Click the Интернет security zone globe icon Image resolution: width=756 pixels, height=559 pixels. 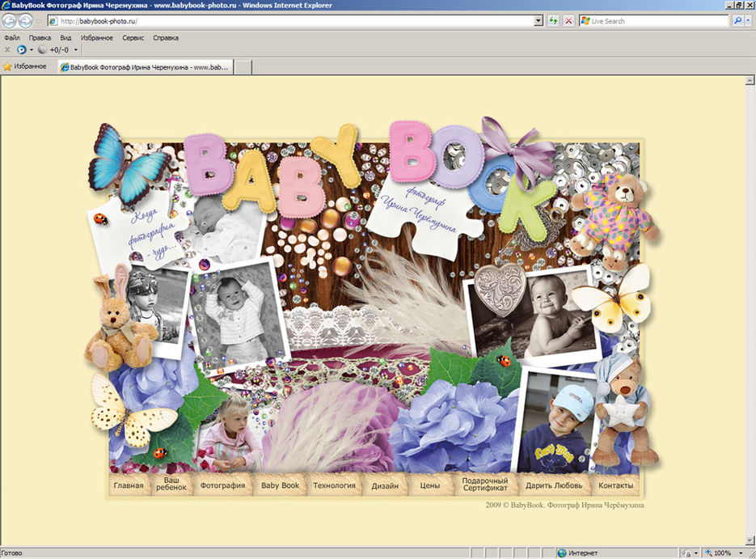(x=561, y=553)
